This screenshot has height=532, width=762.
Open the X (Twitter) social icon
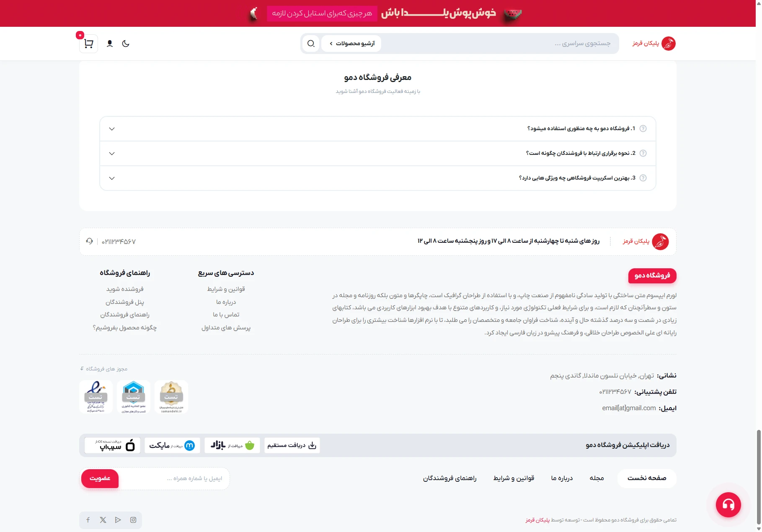coord(103,520)
